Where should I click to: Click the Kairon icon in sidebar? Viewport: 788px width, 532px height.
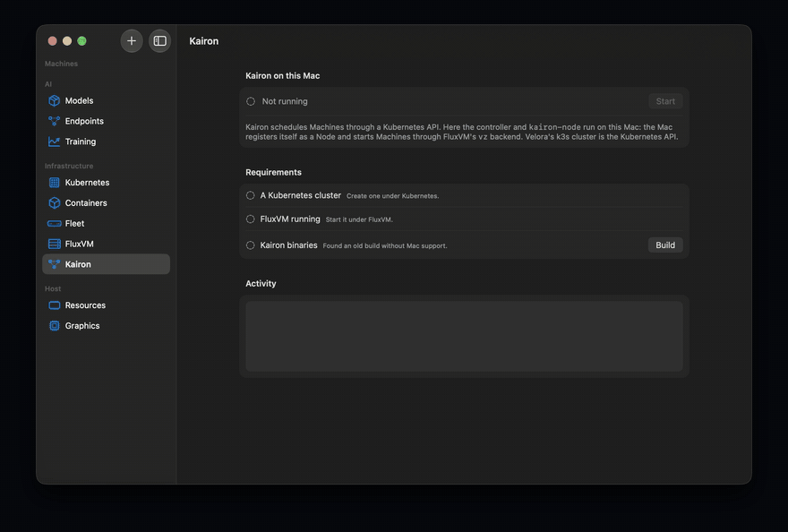click(x=55, y=264)
